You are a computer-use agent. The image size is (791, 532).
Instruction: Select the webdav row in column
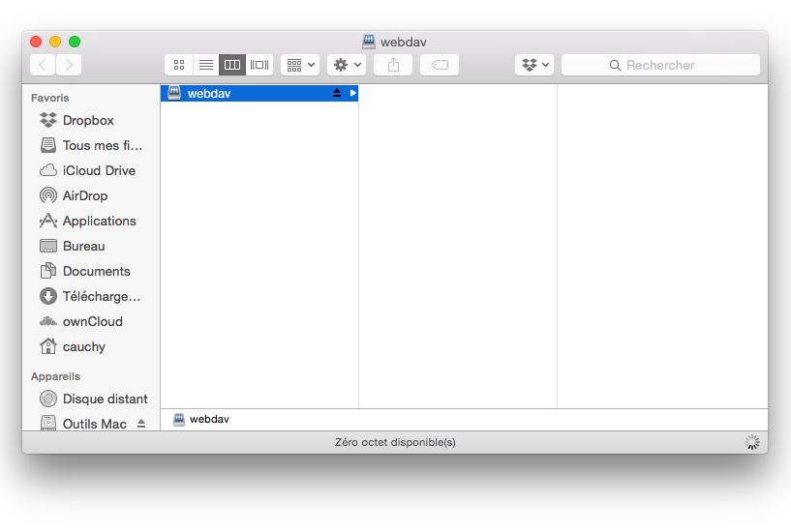click(x=259, y=93)
